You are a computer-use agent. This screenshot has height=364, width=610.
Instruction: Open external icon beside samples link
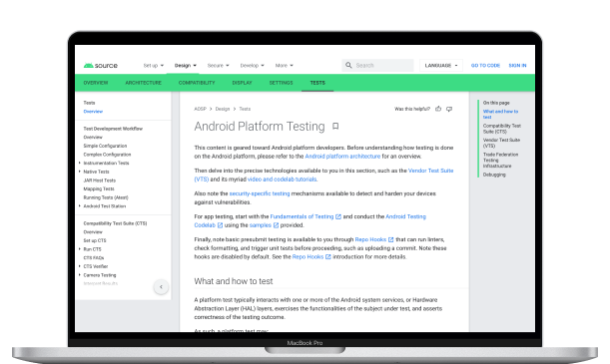276,225
